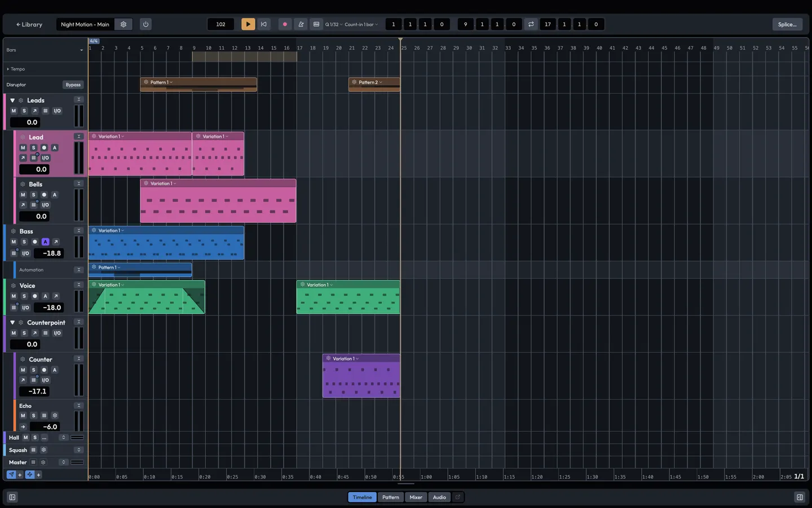Click the tempo field showing 102

(220, 24)
